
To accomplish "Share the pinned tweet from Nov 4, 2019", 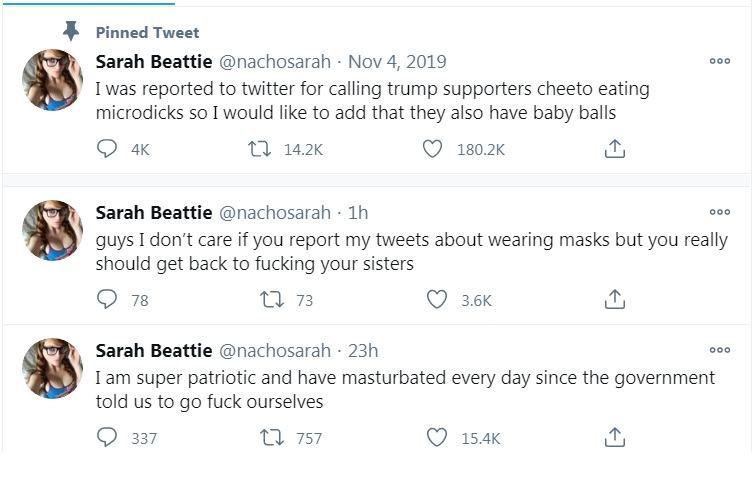I will (615, 149).
